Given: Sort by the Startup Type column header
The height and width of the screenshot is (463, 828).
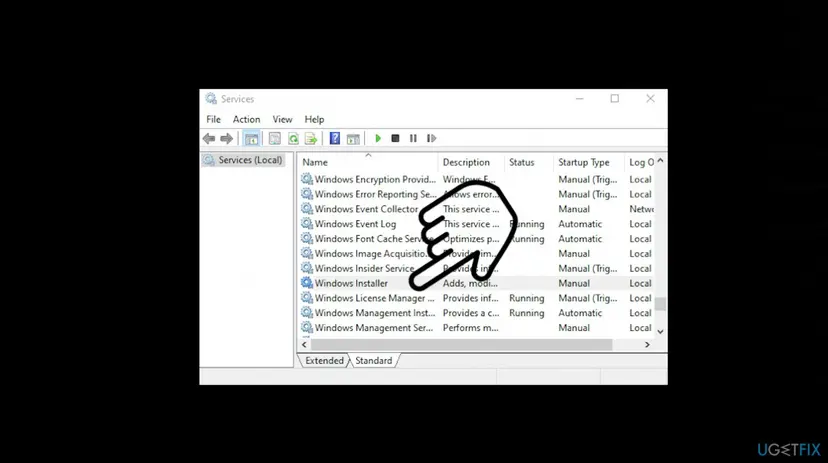Looking at the screenshot, I should coord(588,162).
